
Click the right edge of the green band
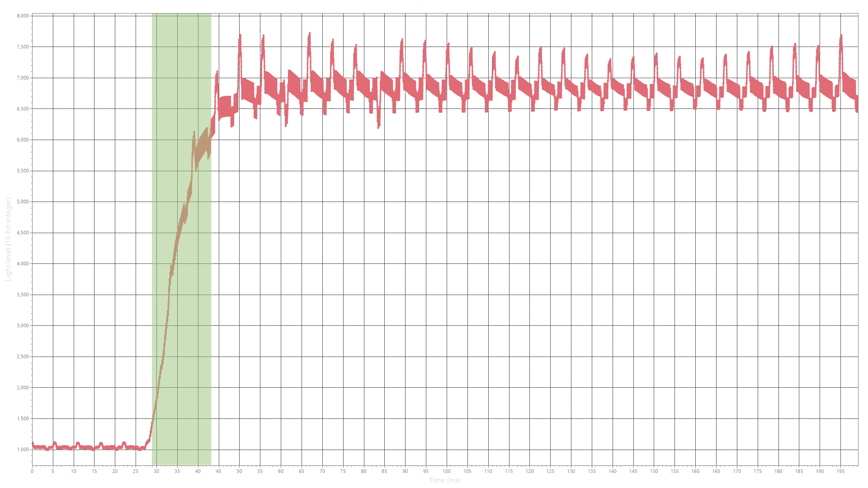212,239
